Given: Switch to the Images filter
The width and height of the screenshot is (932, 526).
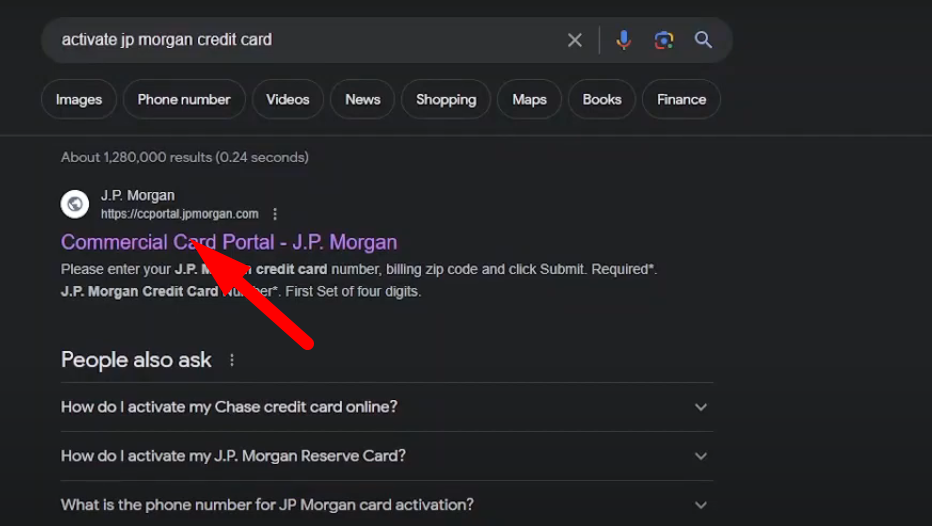Looking at the screenshot, I should 79,99.
